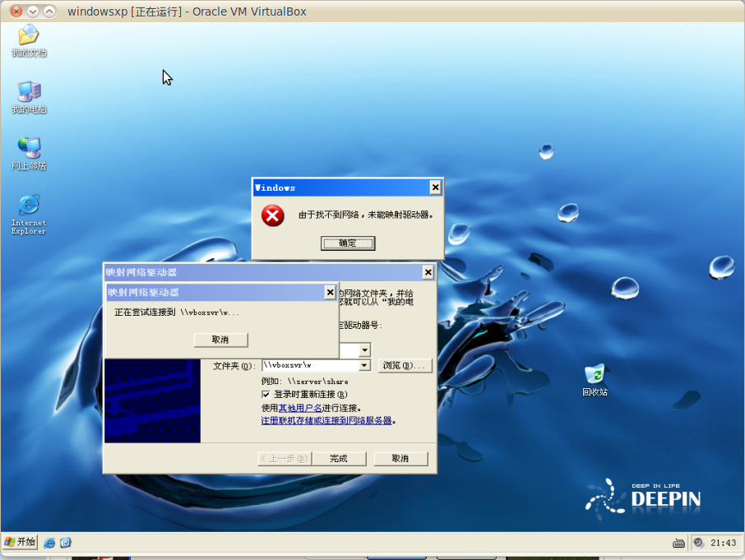
Task: Select the Internet Explorer desktop icon
Action: point(29,215)
